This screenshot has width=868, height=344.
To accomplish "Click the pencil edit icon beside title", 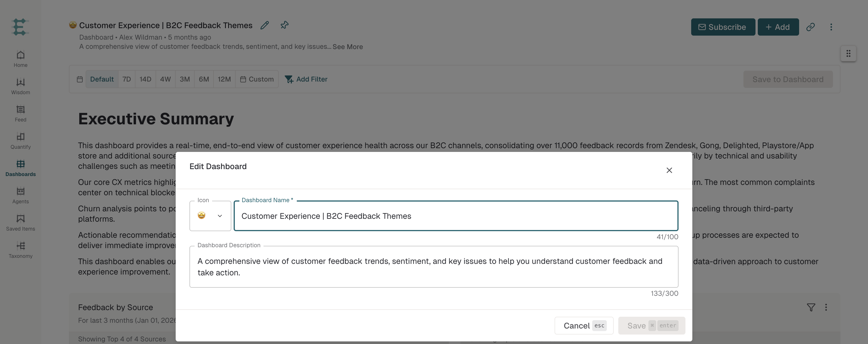I will pyautogui.click(x=265, y=25).
